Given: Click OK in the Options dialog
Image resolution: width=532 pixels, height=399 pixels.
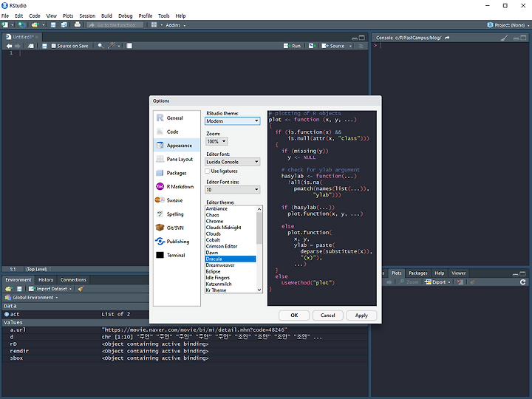Looking at the screenshot, I should [294, 316].
